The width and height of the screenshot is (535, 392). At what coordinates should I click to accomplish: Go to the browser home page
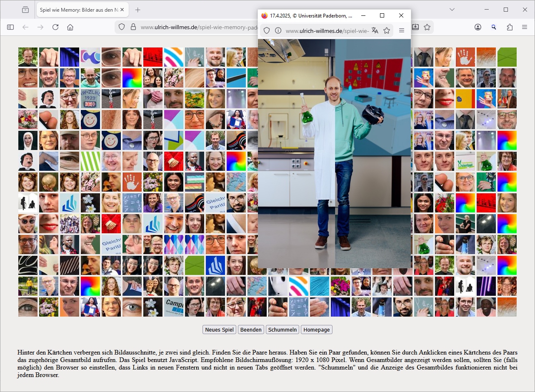[x=70, y=27]
